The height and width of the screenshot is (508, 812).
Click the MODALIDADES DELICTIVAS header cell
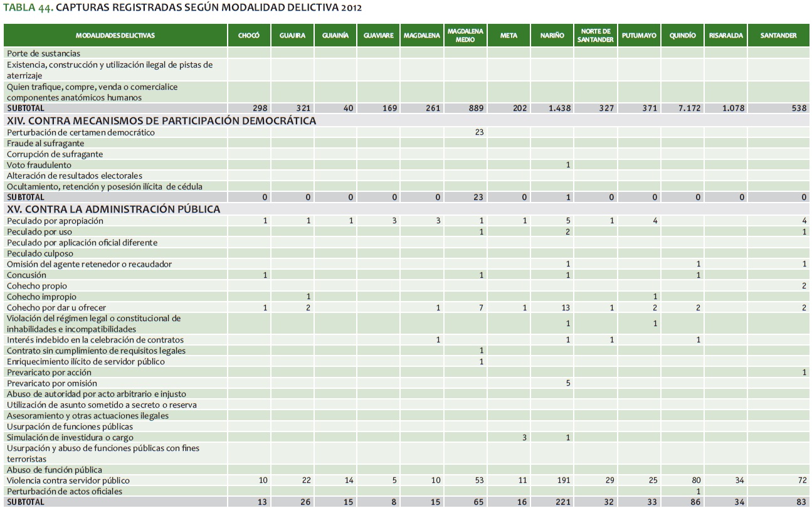pos(115,36)
